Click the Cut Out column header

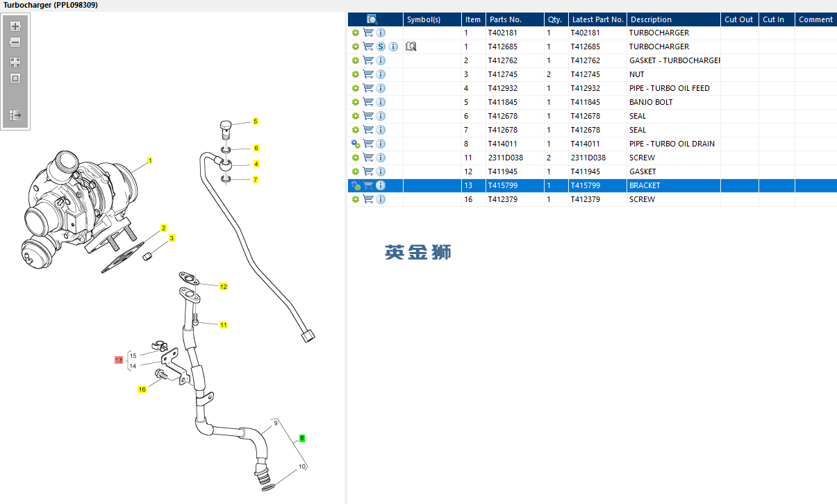coord(740,19)
